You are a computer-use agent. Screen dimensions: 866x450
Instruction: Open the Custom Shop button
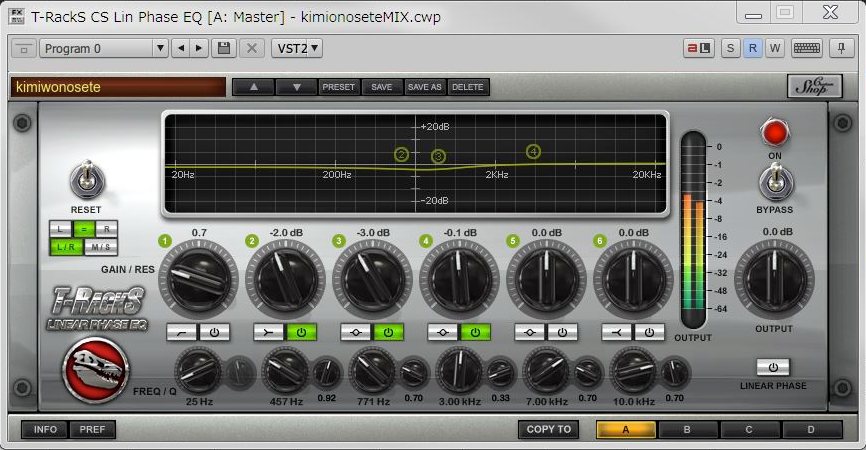pyautogui.click(x=815, y=86)
